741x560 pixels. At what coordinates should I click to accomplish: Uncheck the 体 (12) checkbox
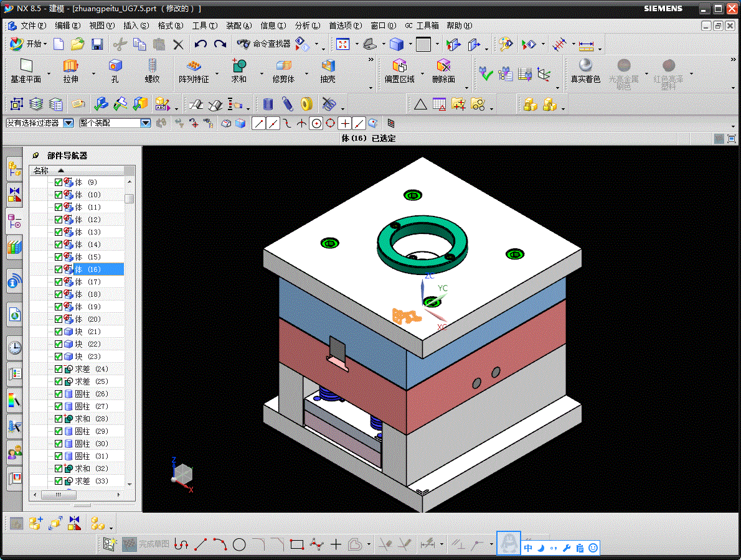(59, 220)
